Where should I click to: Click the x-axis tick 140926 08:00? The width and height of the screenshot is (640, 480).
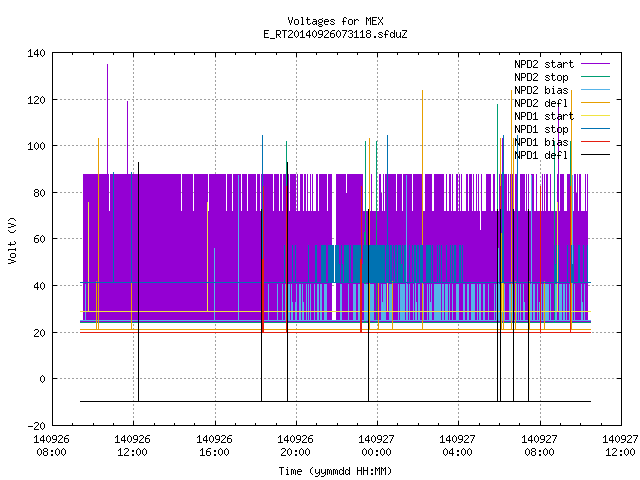pyautogui.click(x=51, y=446)
